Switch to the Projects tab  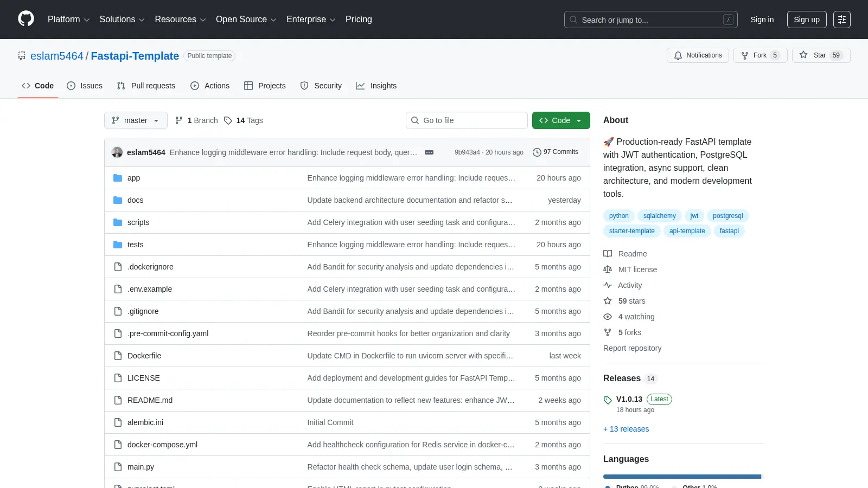(265, 86)
